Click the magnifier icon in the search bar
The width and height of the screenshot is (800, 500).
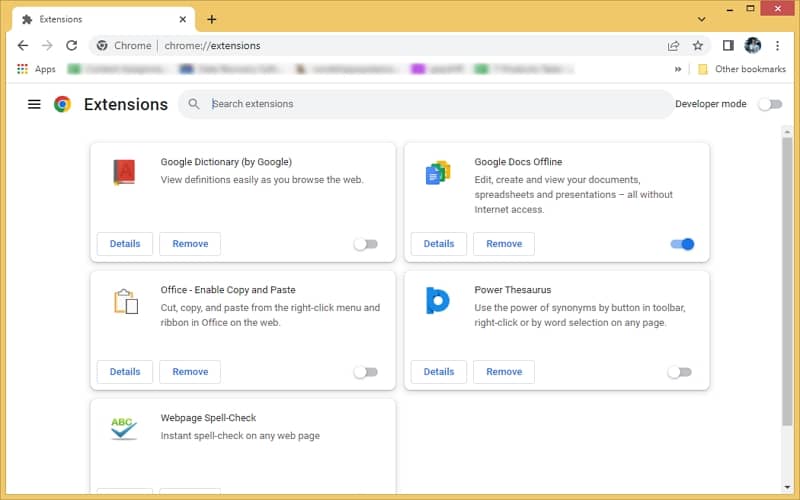point(194,104)
